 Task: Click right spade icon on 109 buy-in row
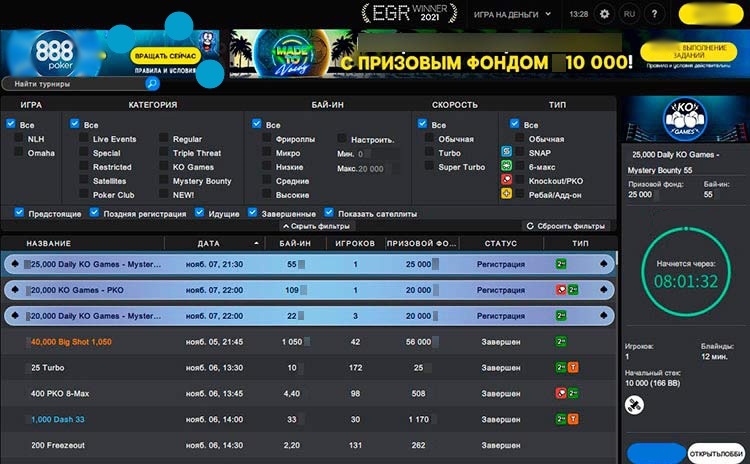click(x=604, y=289)
